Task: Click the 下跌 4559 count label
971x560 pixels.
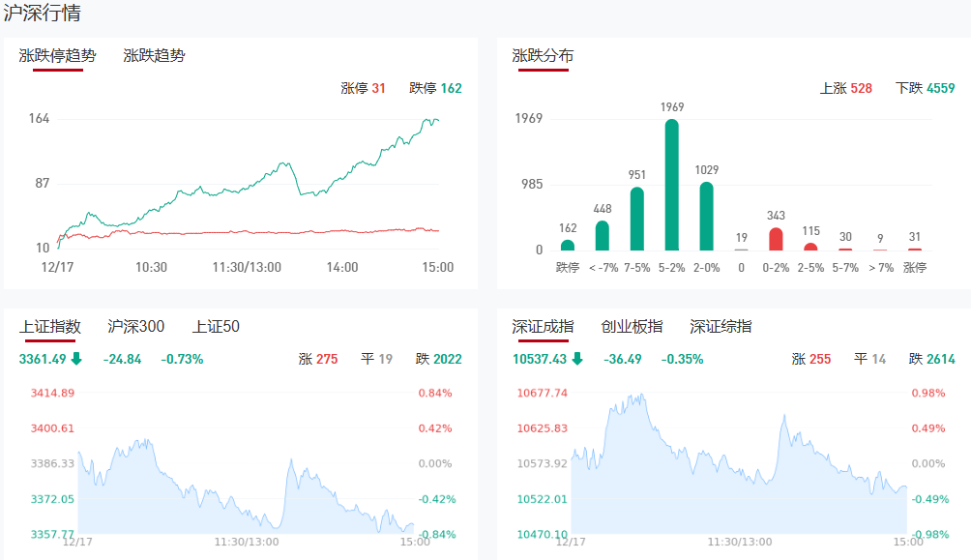Action: coord(926,88)
